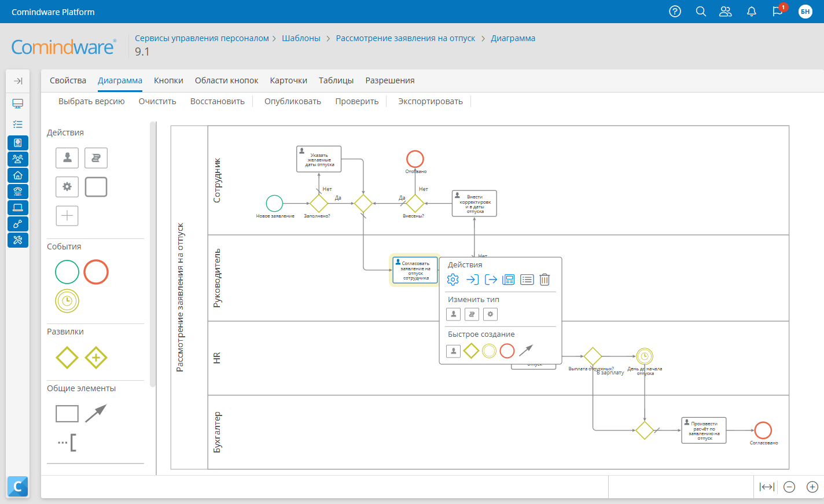
Task: Select the timer event in the События palette
Action: point(67,301)
